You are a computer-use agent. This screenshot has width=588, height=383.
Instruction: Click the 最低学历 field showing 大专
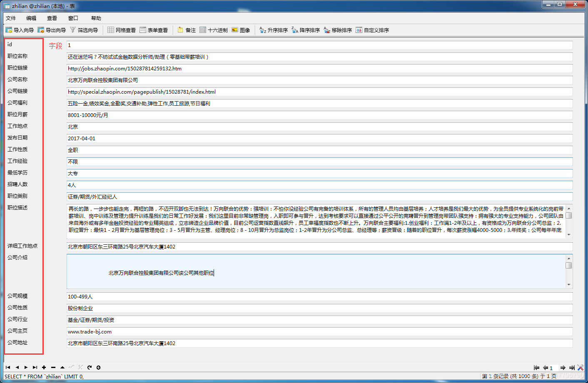pos(319,173)
